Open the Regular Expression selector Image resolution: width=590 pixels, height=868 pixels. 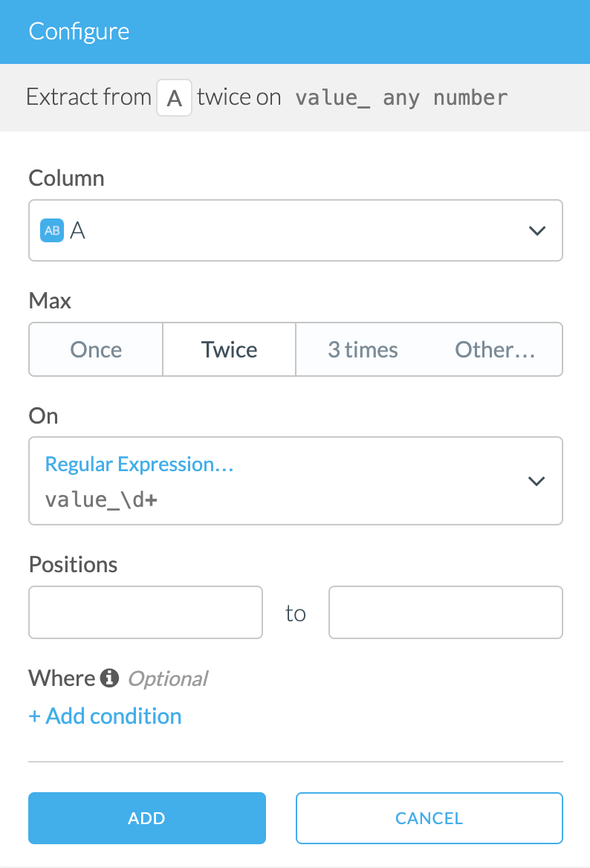(138, 464)
